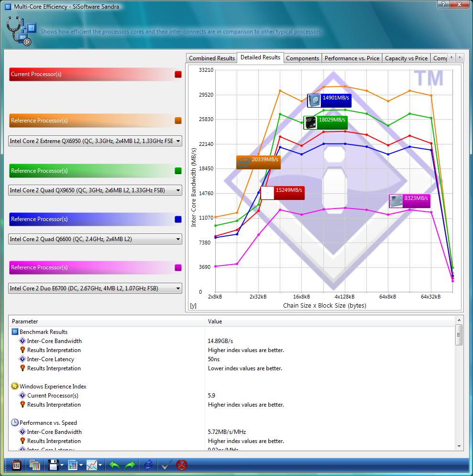Screen dimensions: 473x476
Task: Open the Core 2 Extreme QX6950 dropdown
Action: (x=95, y=141)
